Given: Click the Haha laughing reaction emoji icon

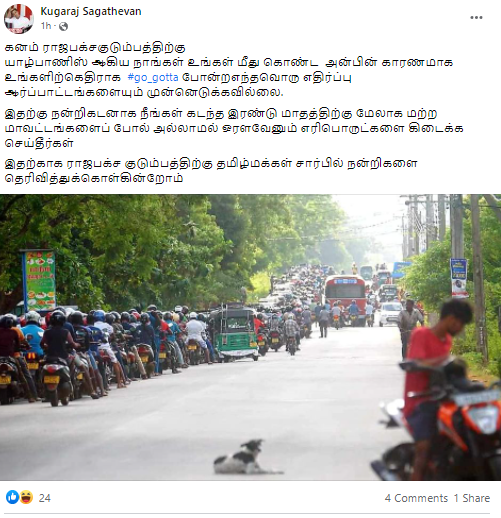Looking at the screenshot, I should 26,497.
